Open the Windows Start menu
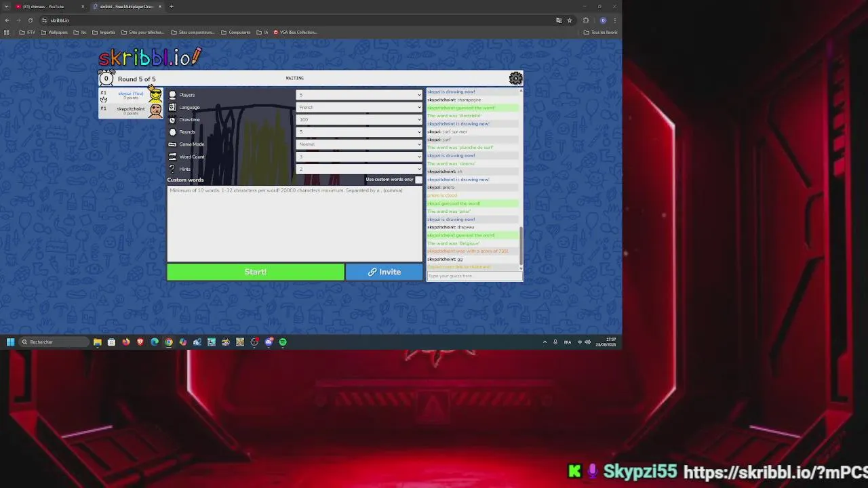 pyautogui.click(x=10, y=342)
